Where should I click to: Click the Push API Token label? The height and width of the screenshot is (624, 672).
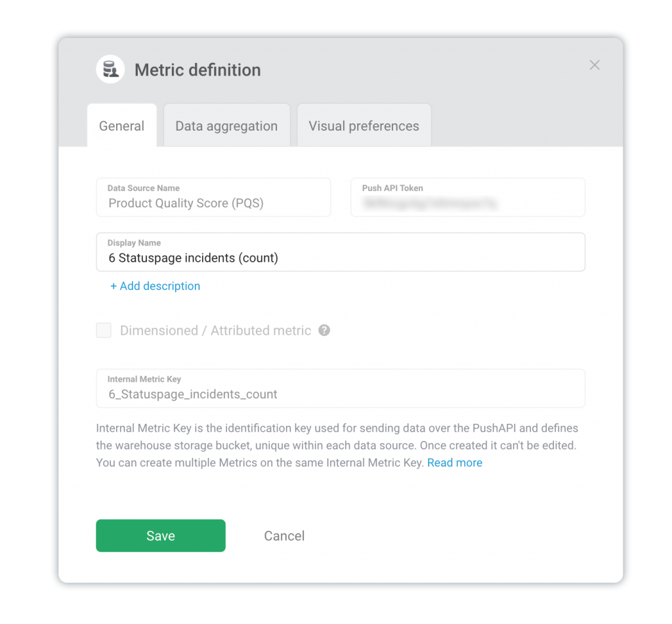(x=392, y=188)
